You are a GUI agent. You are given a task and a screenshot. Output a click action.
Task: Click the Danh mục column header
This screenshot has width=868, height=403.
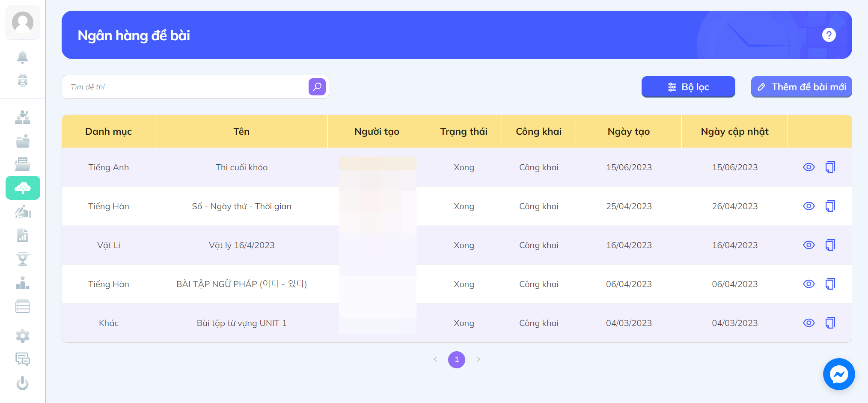pos(109,131)
